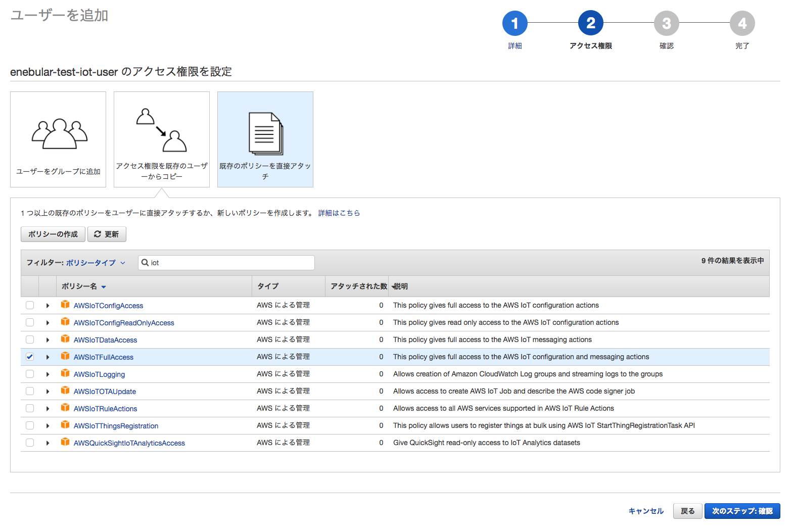Uncheck the AWSIoTFullAccess policy checkbox

(30, 357)
